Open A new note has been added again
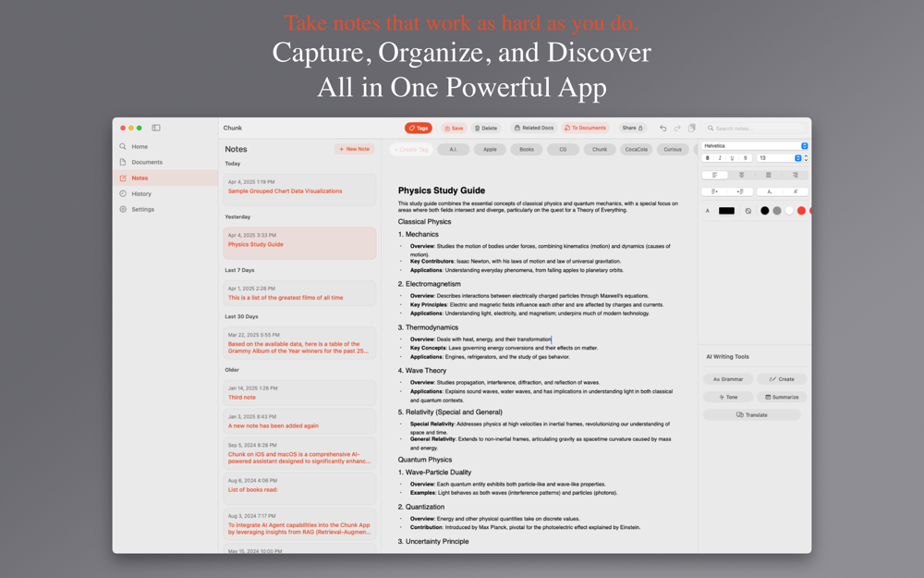Image resolution: width=924 pixels, height=578 pixels. pos(299,421)
